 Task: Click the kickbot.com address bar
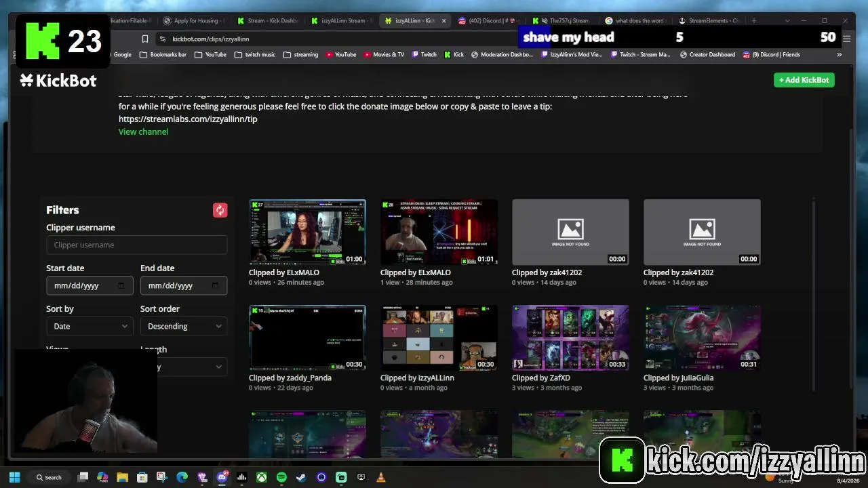pyautogui.click(x=339, y=39)
